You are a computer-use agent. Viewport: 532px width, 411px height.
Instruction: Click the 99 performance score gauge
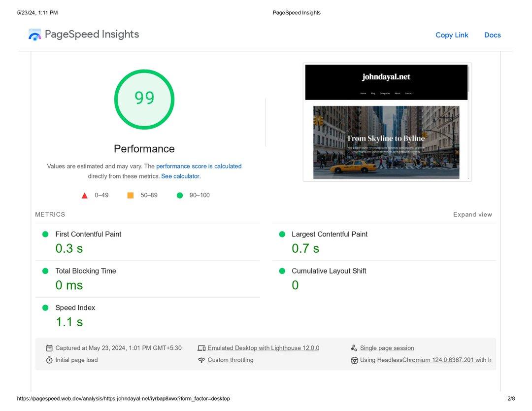tap(144, 100)
